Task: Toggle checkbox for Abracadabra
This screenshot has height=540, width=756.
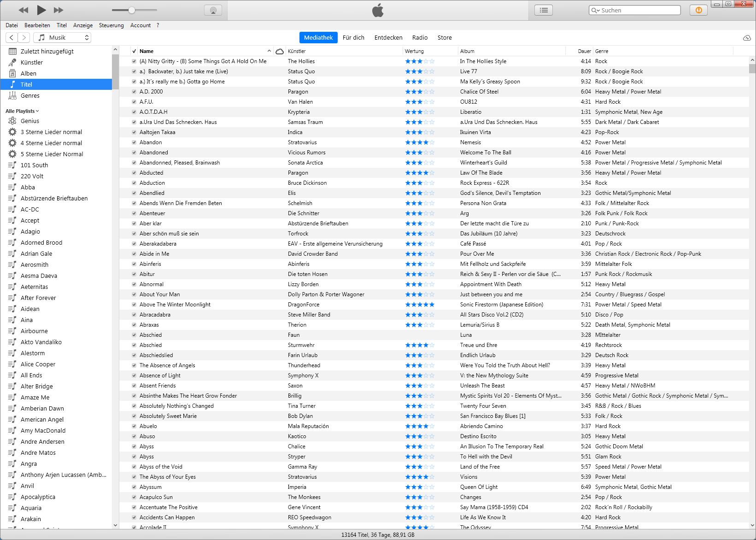Action: click(x=134, y=315)
